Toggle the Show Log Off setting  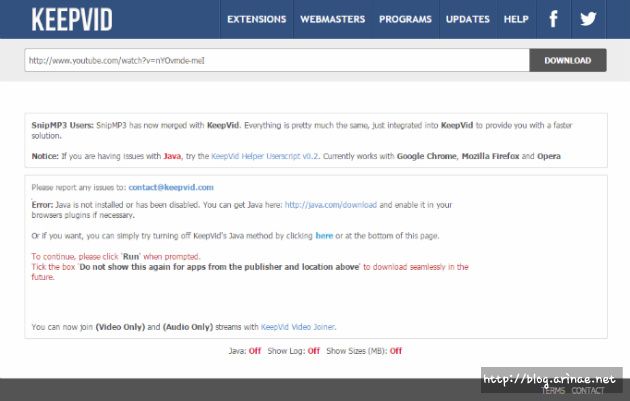tap(313, 351)
